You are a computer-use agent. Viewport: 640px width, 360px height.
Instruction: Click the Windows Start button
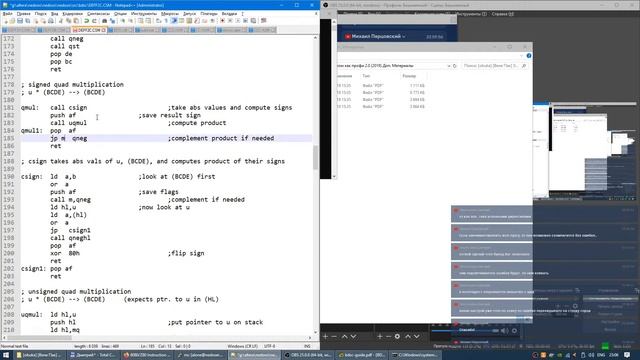[x=6, y=355]
